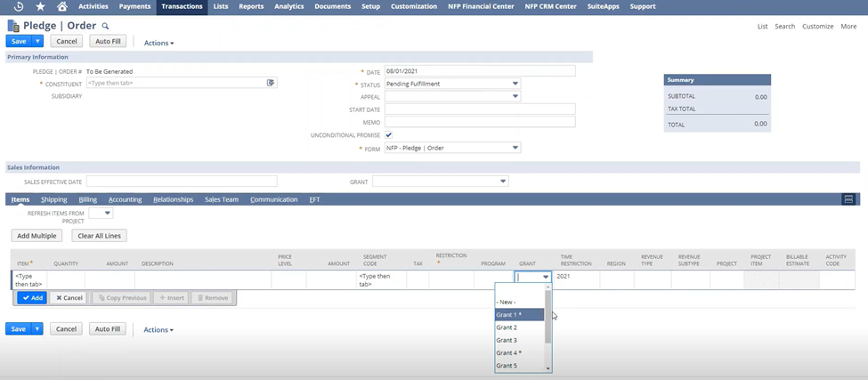
Task: Click the grant list scrollbar down arrow
Action: coord(548,368)
